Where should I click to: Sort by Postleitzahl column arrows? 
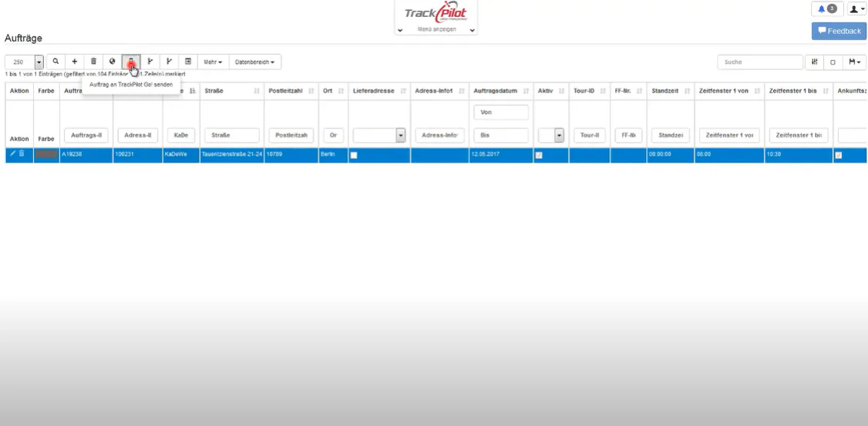[311, 91]
